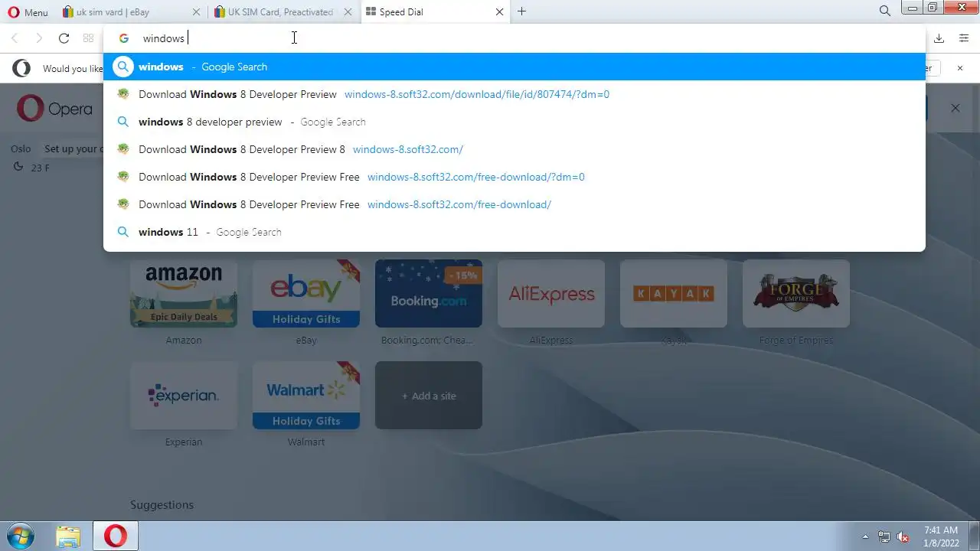Click the search tabs magnifier icon

point(885,11)
